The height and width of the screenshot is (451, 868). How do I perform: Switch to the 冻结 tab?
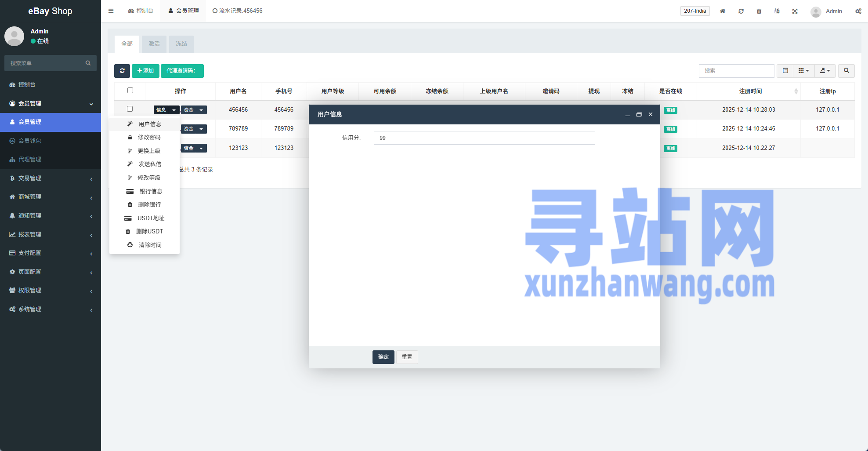point(181,44)
